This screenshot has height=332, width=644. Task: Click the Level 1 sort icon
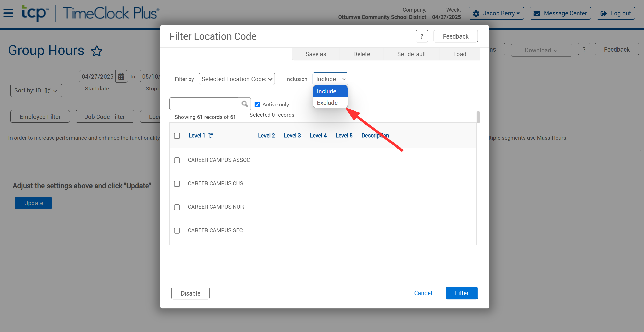(211, 136)
